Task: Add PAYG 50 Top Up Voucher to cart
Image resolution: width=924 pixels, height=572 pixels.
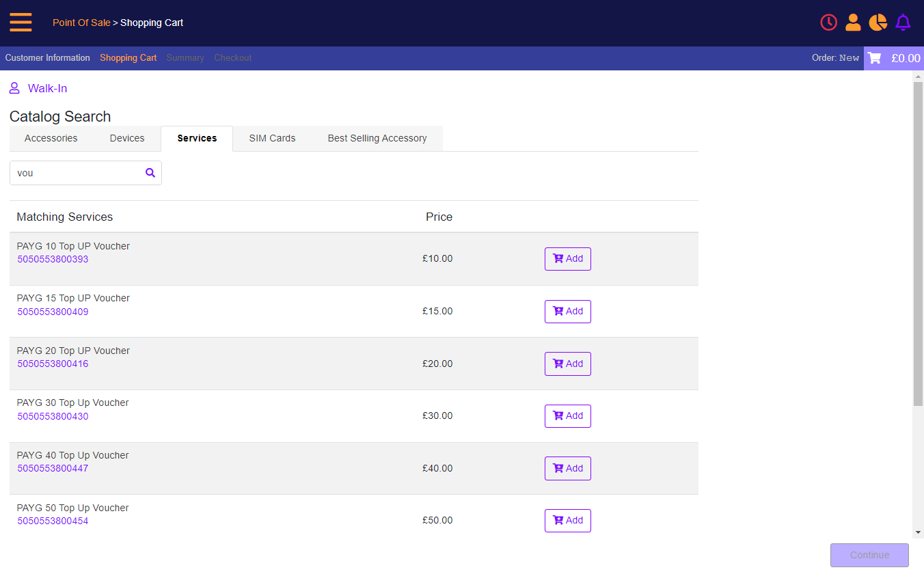Action: [568, 520]
